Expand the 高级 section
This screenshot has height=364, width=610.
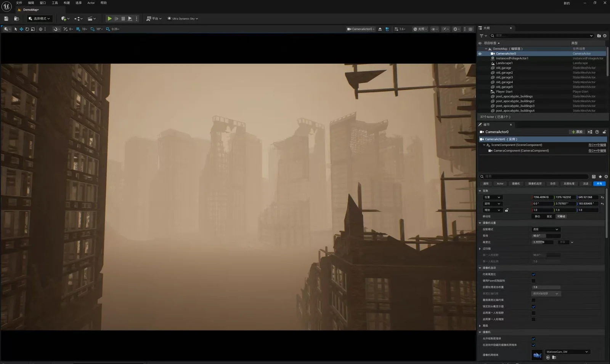click(x=480, y=326)
